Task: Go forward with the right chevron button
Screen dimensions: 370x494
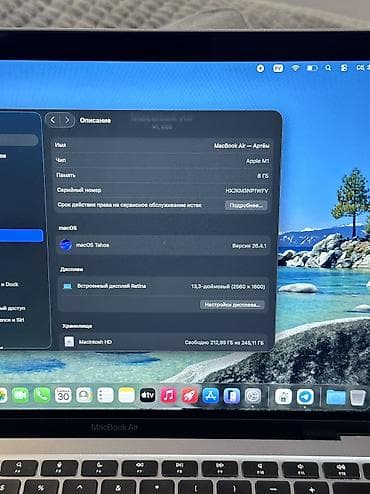Action: pyautogui.click(x=67, y=120)
